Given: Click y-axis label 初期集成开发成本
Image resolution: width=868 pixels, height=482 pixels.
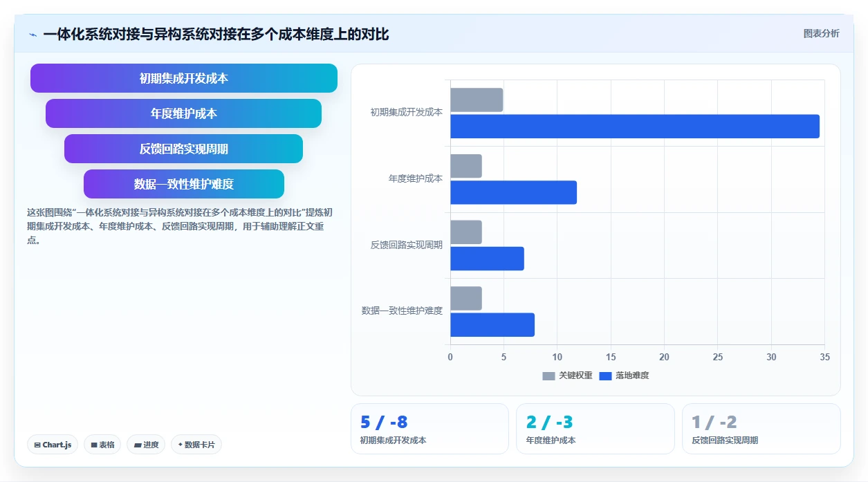Looking at the screenshot, I should point(406,112).
